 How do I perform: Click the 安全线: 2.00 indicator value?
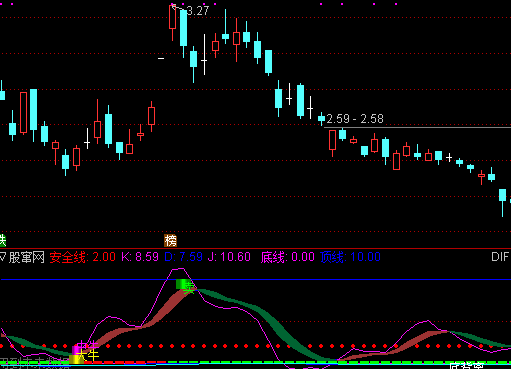coord(83,257)
